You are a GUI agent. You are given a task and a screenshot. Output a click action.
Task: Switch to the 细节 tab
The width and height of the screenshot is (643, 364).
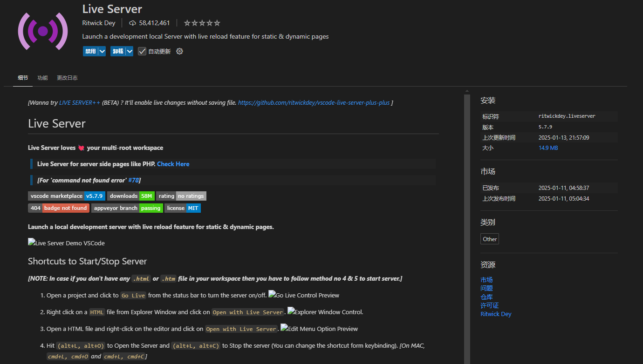tap(23, 78)
